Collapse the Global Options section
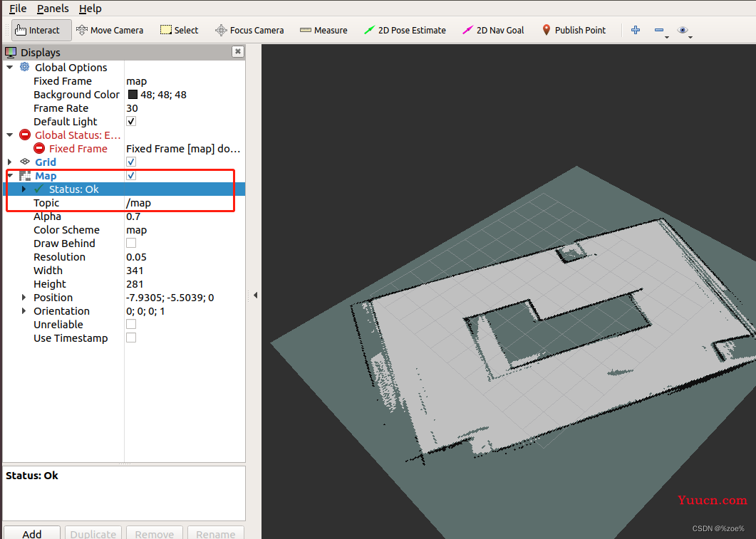Image resolution: width=756 pixels, height=539 pixels. click(10, 68)
